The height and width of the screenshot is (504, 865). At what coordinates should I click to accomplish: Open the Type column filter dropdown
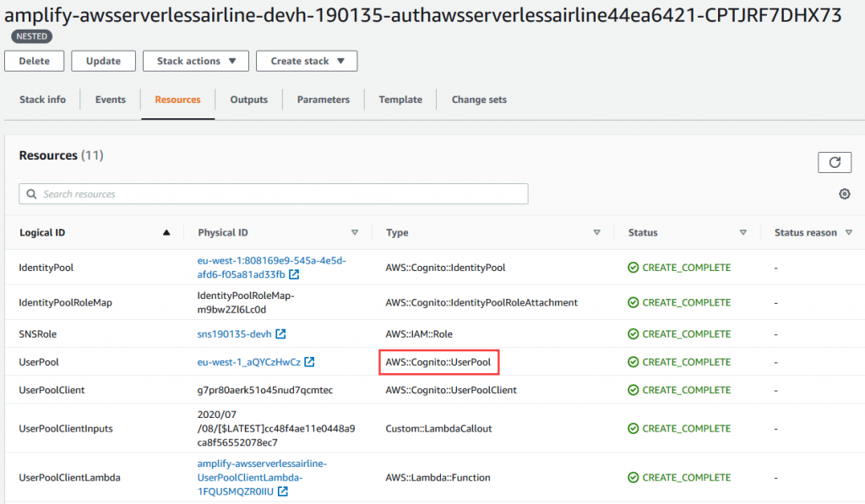coord(597,232)
